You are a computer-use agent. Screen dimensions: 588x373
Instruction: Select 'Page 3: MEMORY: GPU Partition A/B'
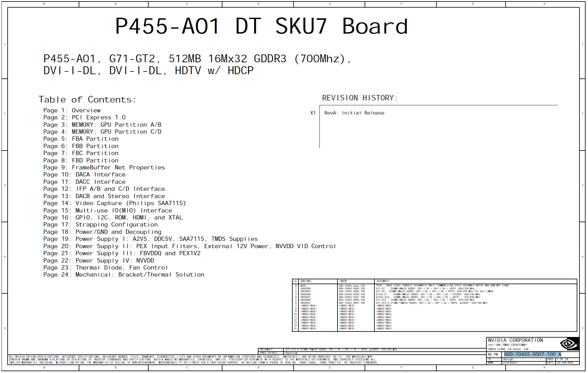coord(103,125)
